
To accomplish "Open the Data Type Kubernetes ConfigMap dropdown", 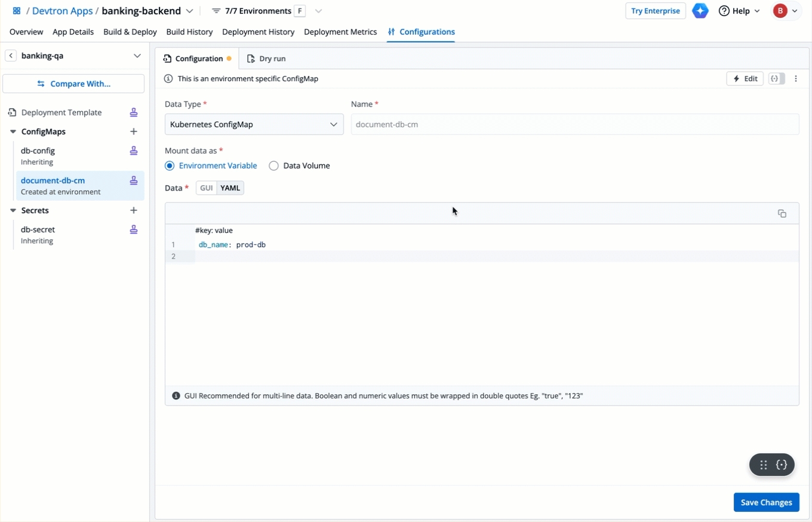I will [254, 124].
